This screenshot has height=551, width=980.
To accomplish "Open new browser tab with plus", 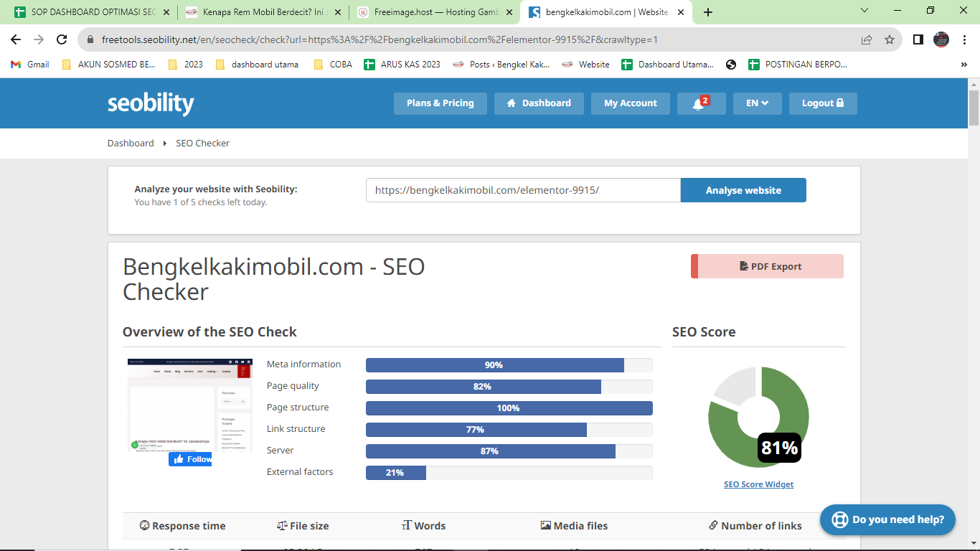I will click(708, 12).
